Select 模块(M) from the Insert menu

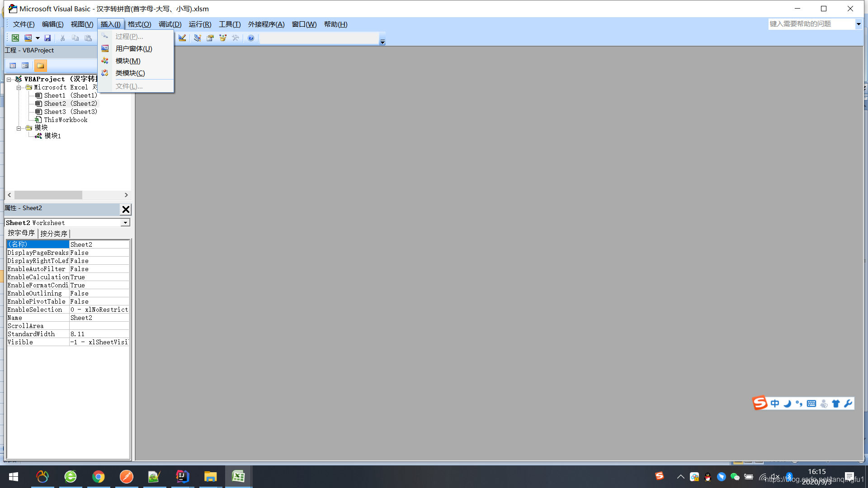(128, 61)
